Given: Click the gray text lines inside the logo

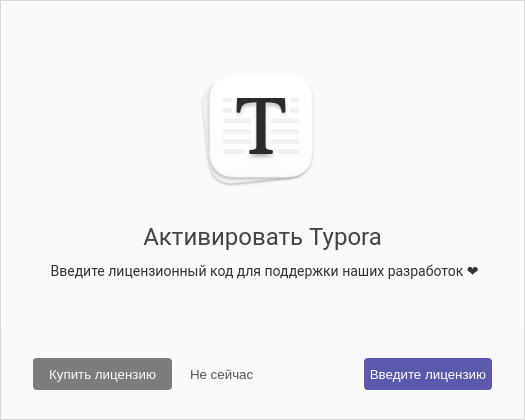Looking at the screenshot, I should click(x=285, y=131).
